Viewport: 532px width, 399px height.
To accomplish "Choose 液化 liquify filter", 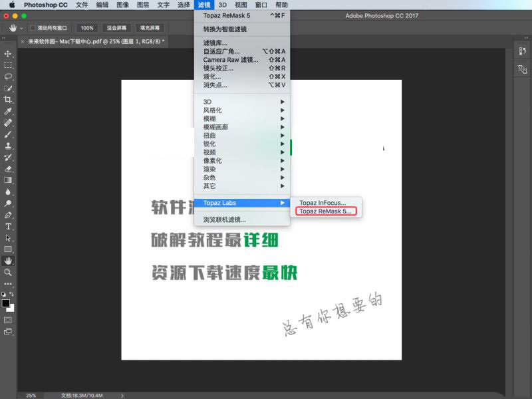I will click(242, 76).
